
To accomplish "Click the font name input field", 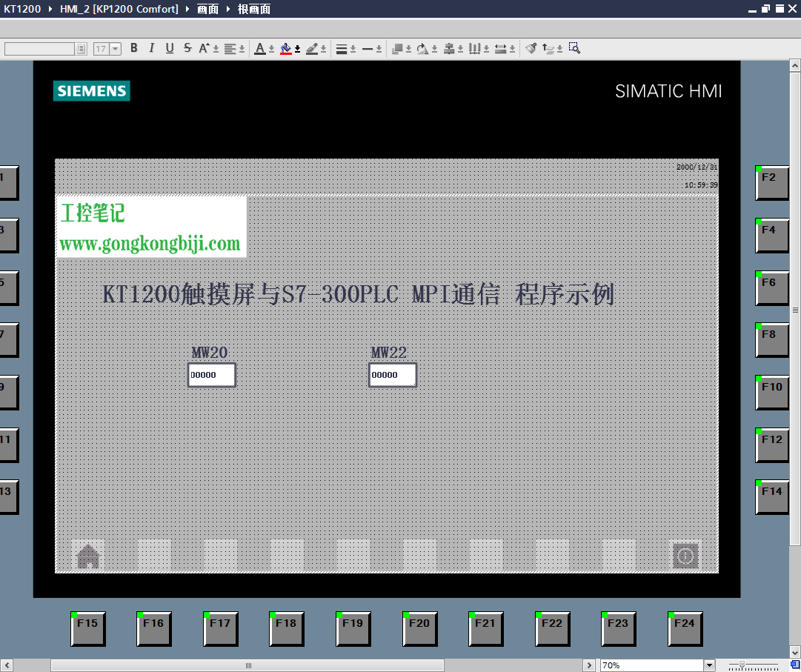I will pos(39,48).
